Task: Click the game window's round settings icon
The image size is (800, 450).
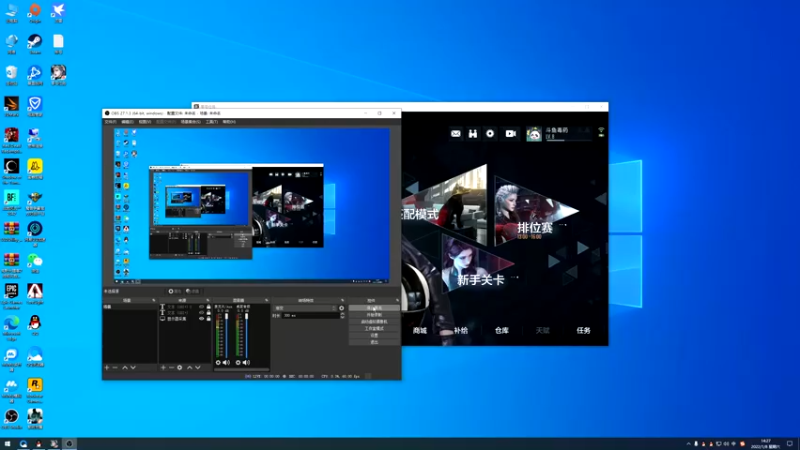Action: coord(490,134)
